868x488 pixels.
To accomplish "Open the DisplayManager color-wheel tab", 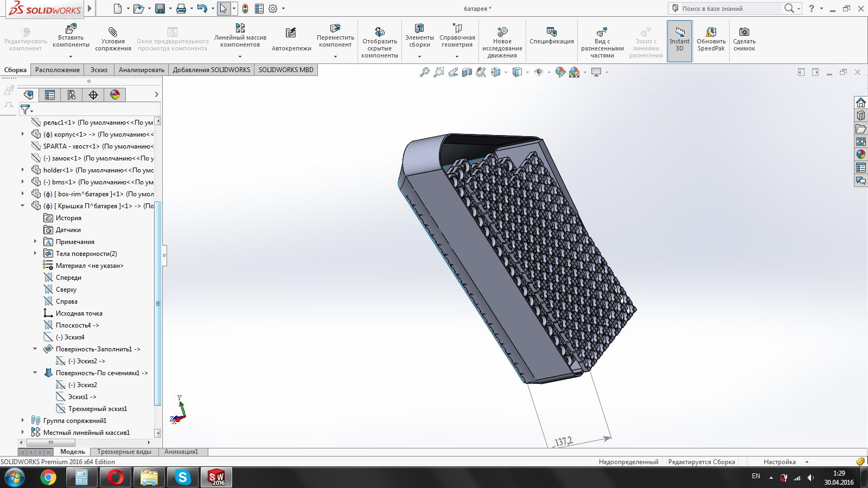I will pos(115,95).
